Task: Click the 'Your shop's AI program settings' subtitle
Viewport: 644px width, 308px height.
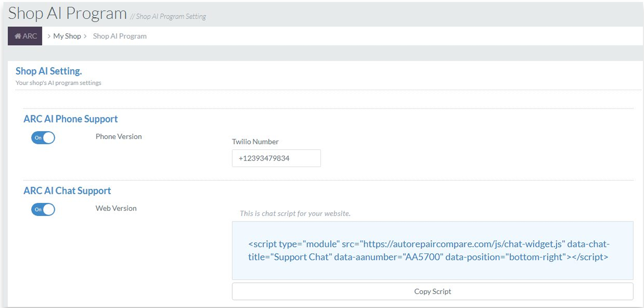Action: tap(58, 83)
